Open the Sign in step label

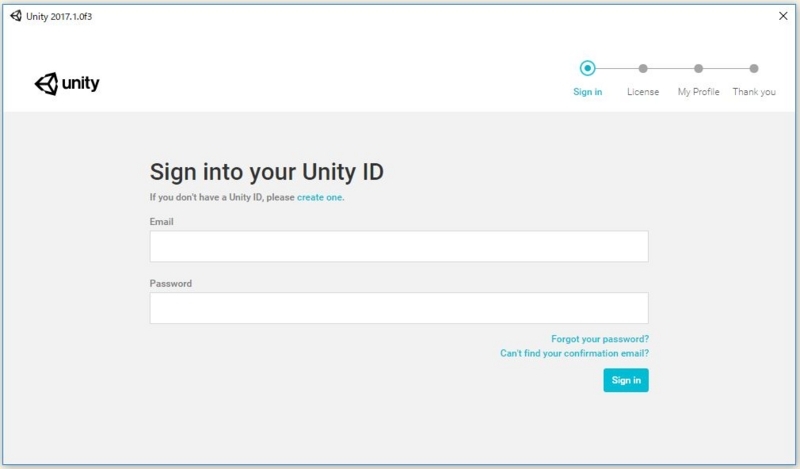pyautogui.click(x=587, y=92)
